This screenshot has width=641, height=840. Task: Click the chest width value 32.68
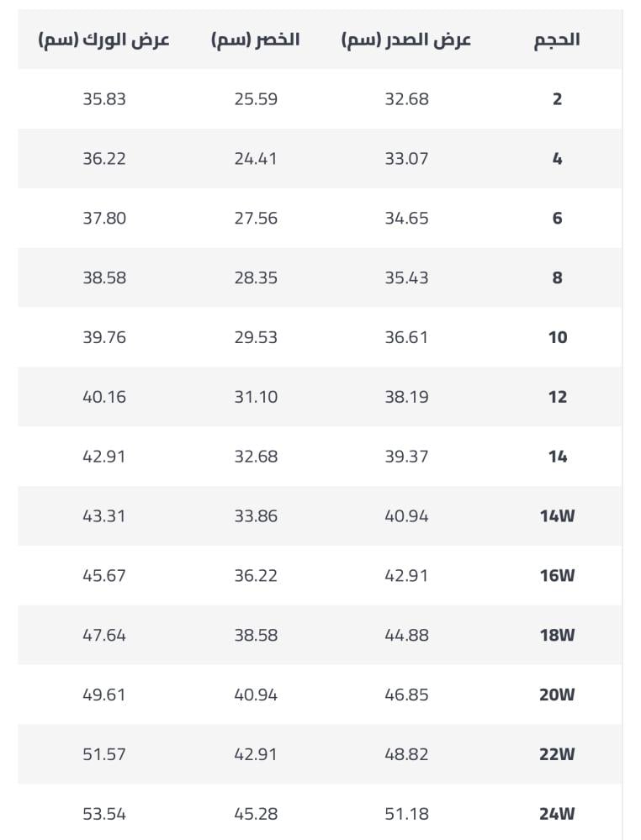click(407, 99)
